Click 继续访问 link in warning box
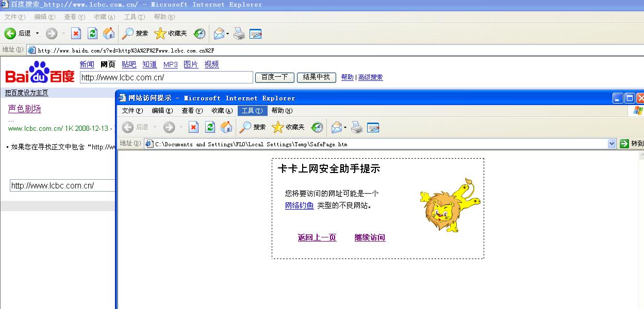The image size is (644, 309). (370, 237)
